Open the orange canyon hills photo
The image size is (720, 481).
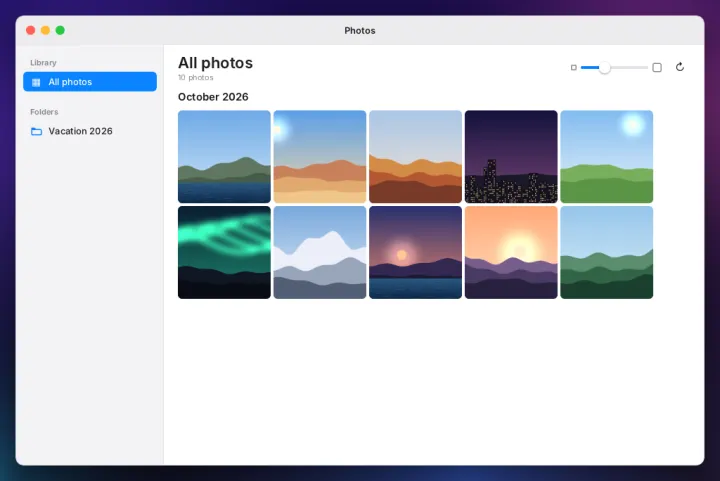click(x=416, y=157)
